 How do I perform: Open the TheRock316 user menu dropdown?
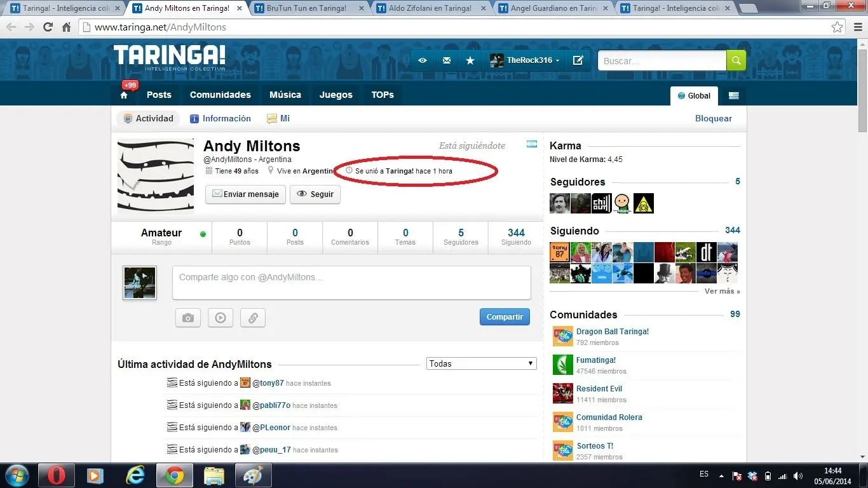pyautogui.click(x=524, y=60)
